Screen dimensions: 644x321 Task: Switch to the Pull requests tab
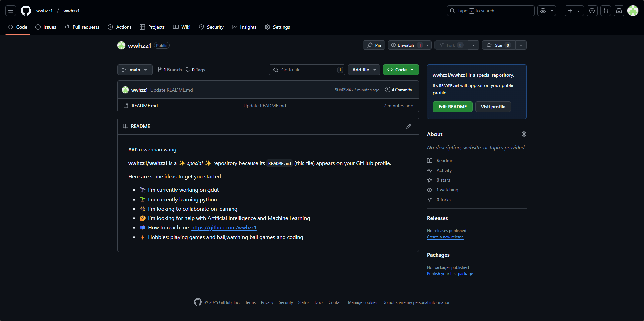pyautogui.click(x=82, y=27)
